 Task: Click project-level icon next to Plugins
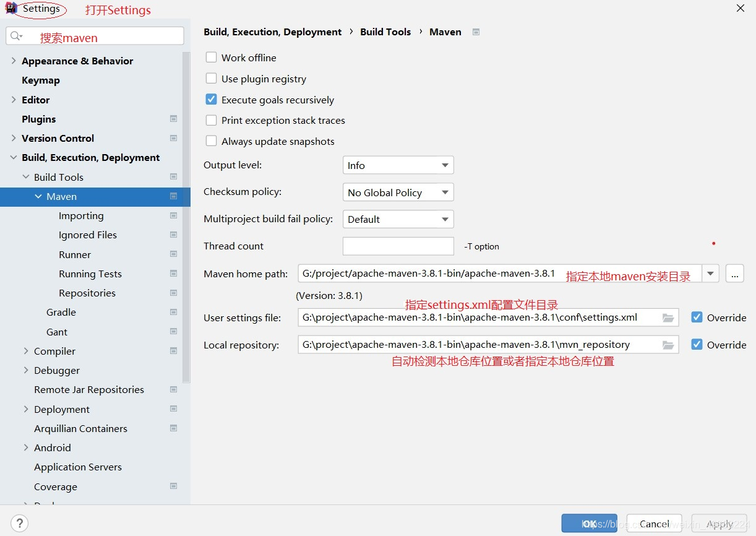174,119
